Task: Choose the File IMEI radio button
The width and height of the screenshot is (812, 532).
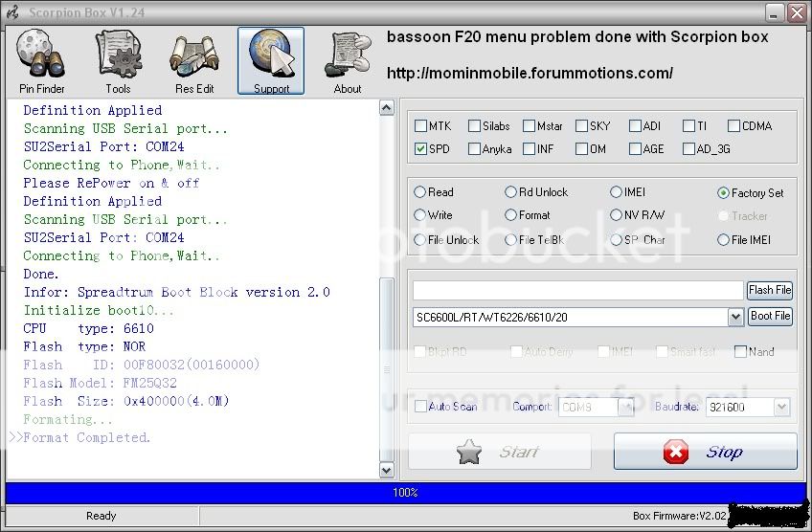Action: [x=724, y=239]
